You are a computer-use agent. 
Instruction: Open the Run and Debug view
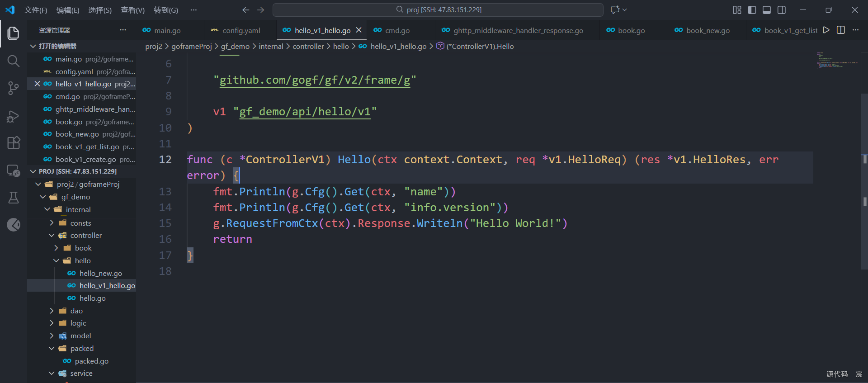14,116
